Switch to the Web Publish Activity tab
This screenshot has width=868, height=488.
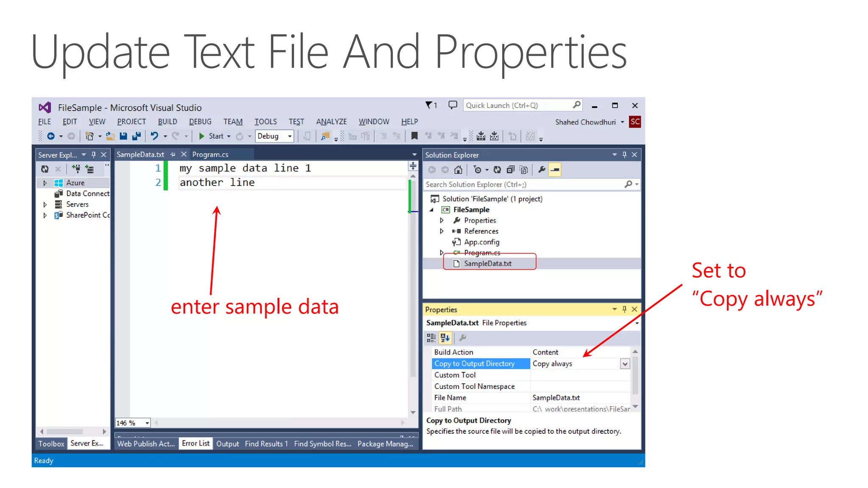(146, 444)
